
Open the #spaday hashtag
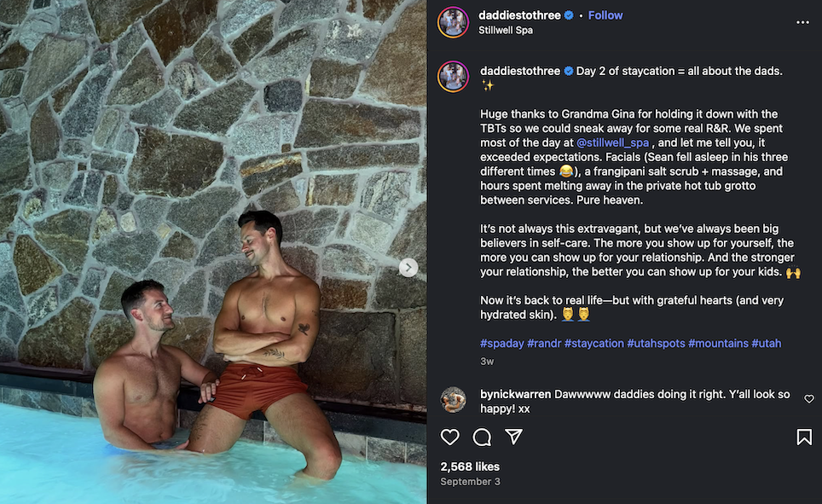coord(501,344)
